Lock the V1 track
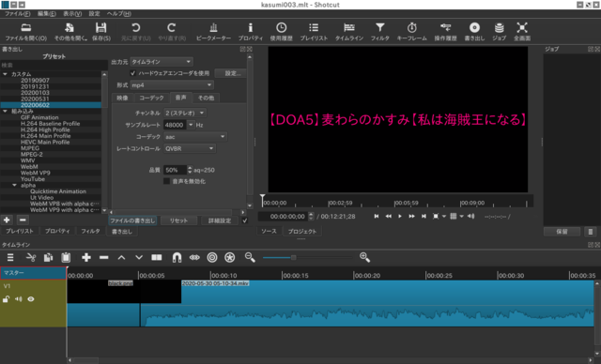 [x=7, y=299]
